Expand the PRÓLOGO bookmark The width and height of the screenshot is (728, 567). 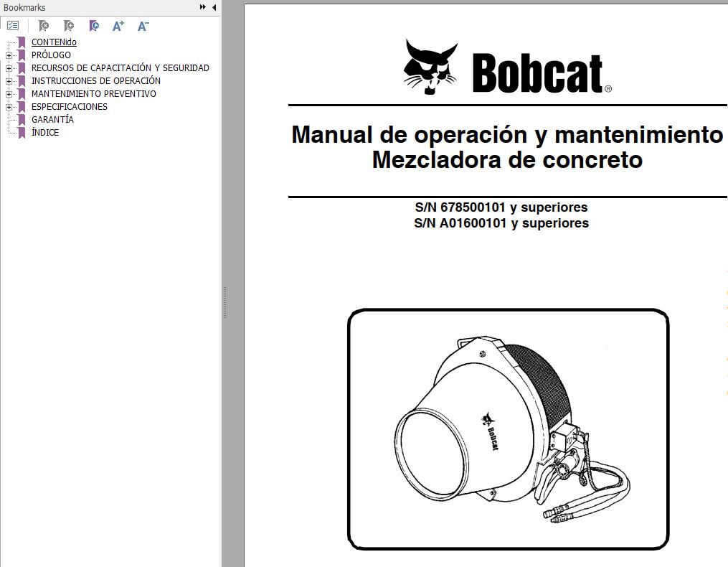[9, 55]
